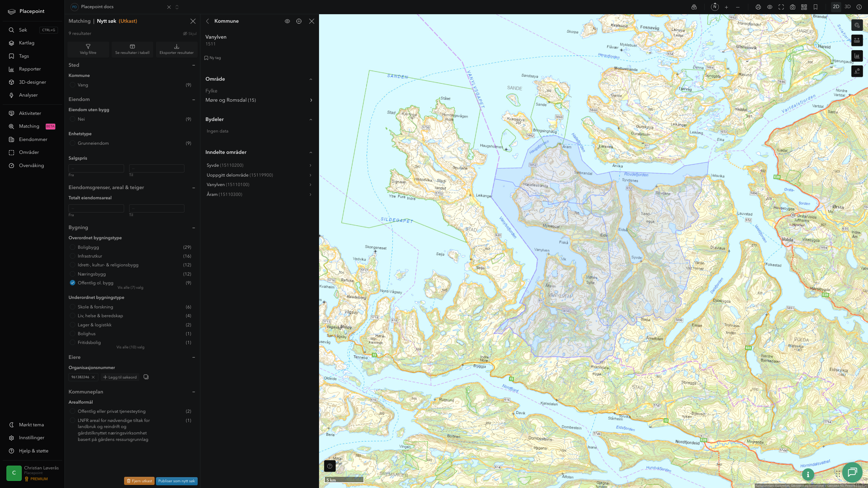868x488 pixels.
Task: Switch map to 3D view
Action: click(x=847, y=7)
